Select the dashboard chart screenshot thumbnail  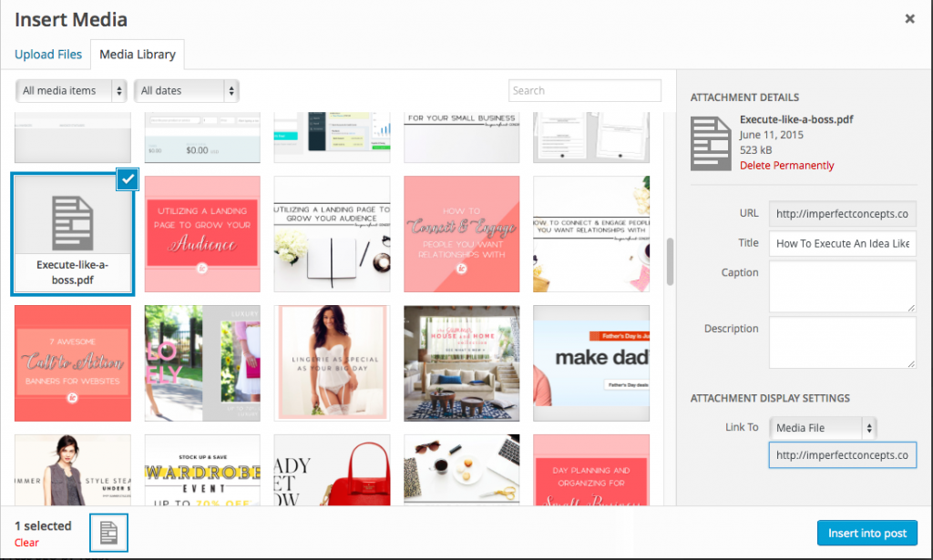coord(332,137)
